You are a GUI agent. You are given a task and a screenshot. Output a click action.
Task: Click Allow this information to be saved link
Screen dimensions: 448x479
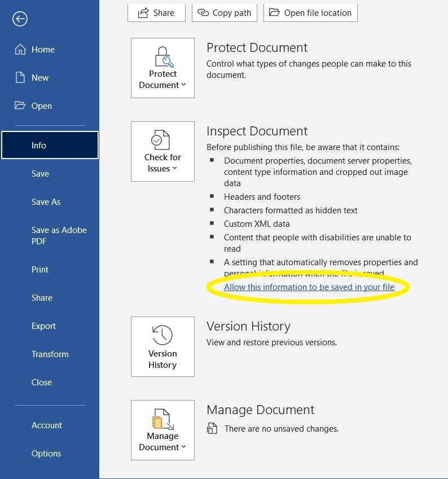309,287
